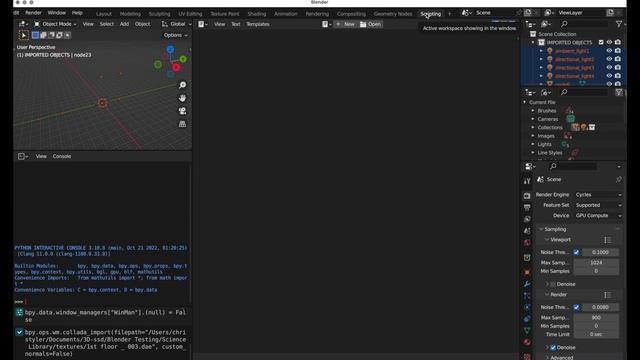Click the Scene Collection outliner search field
The width and height of the screenshot is (640, 360).
(584, 24)
